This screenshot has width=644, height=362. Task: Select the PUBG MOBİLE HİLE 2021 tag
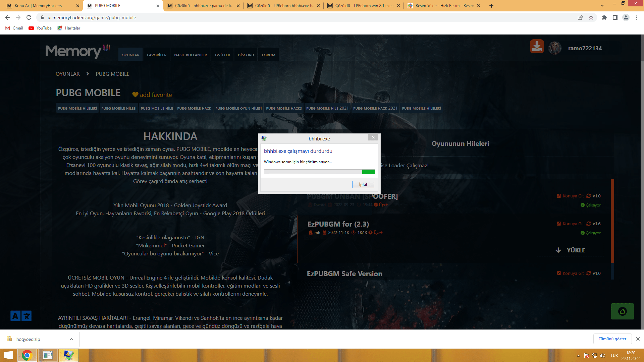(327, 108)
